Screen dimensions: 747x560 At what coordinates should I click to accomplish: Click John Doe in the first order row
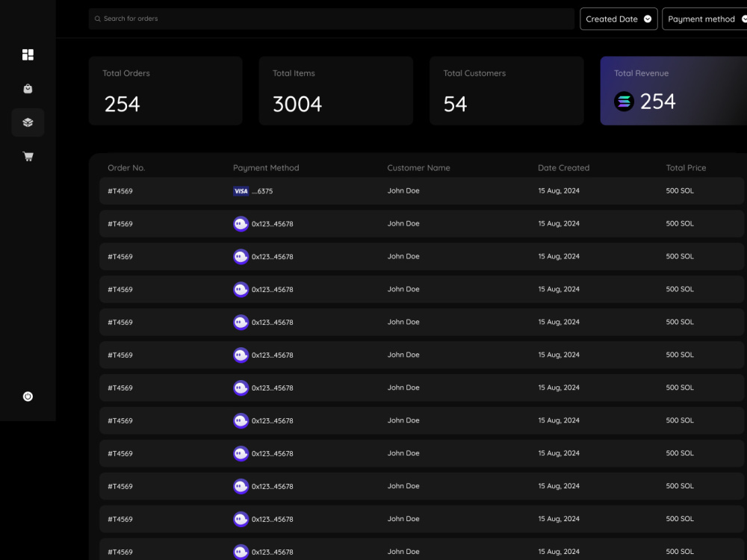[x=403, y=190]
